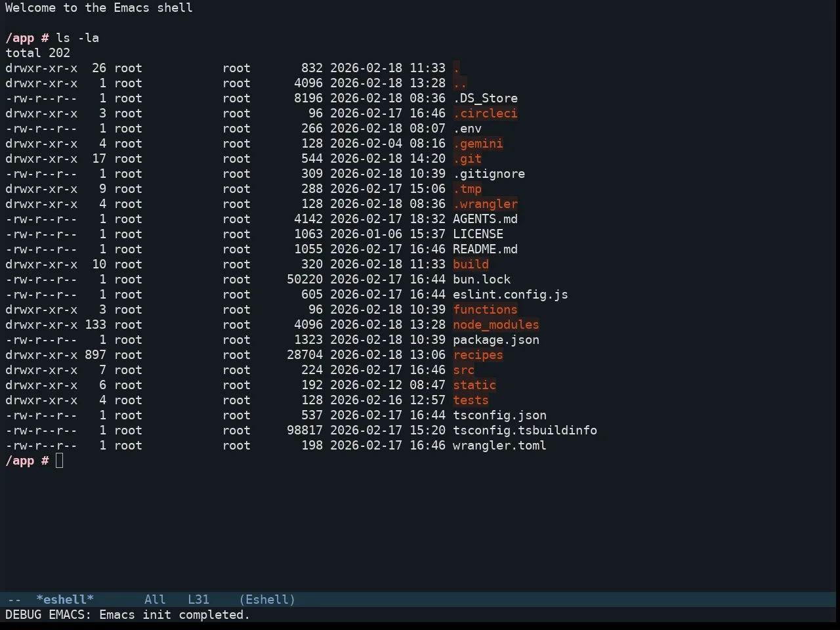This screenshot has width=840, height=630.
Task: Click the 2026-02-16 date on tests row
Action: pos(366,400)
